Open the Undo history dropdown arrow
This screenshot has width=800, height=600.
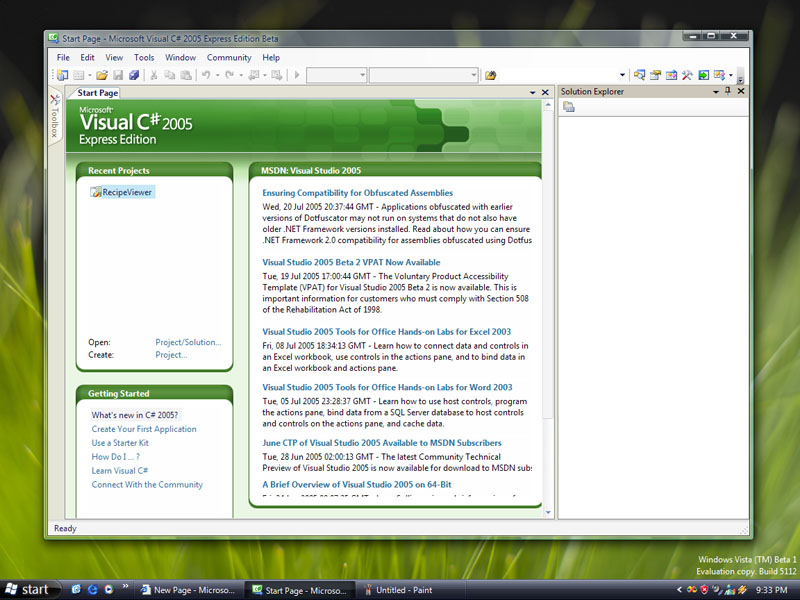[x=217, y=76]
